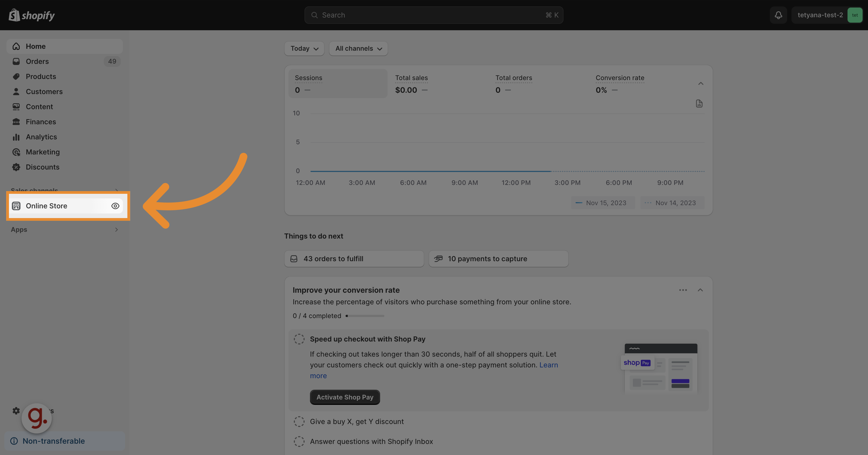The image size is (868, 455).
Task: Select the Conversion rate metric
Action: [x=639, y=84]
